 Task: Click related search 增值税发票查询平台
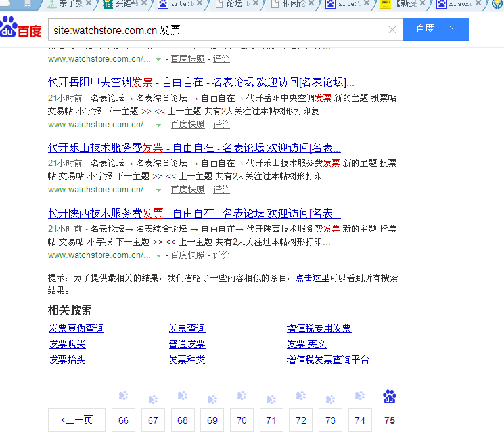[x=328, y=359]
